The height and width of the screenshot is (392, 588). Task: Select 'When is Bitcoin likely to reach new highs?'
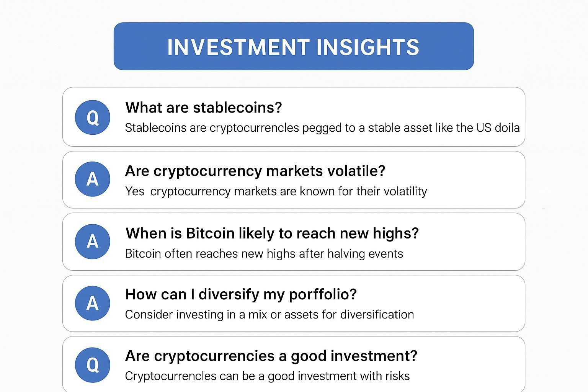pyautogui.click(x=272, y=233)
